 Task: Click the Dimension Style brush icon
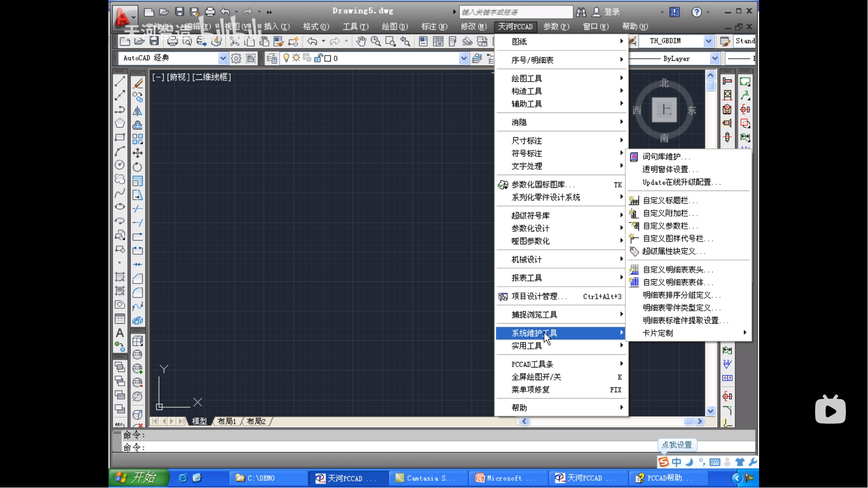tap(633, 41)
